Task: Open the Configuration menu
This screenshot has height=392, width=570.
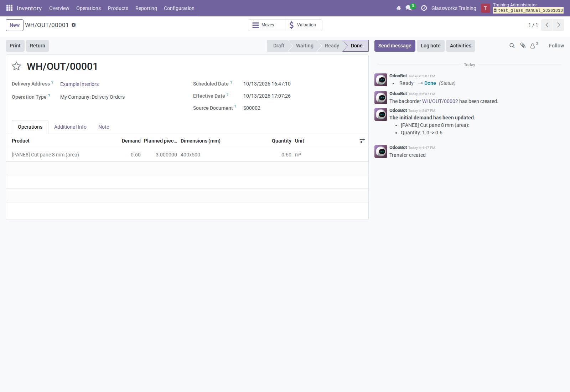Action: (x=179, y=8)
